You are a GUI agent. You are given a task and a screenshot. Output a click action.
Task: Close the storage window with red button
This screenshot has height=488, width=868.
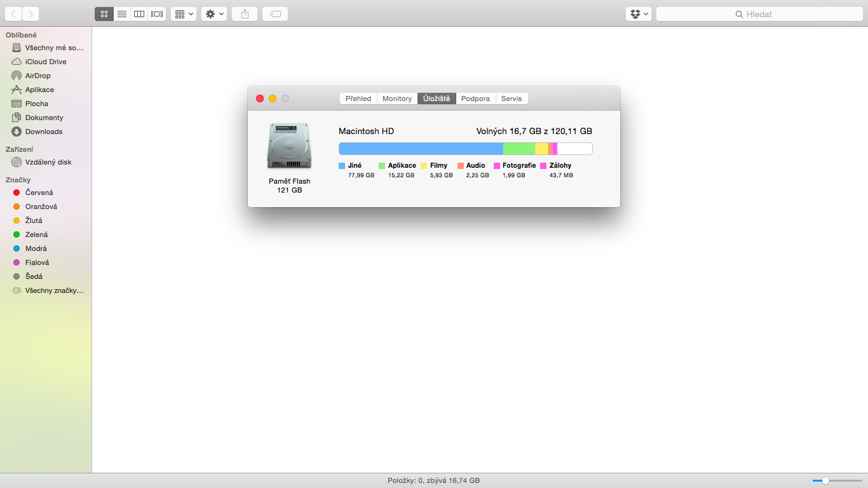click(260, 98)
